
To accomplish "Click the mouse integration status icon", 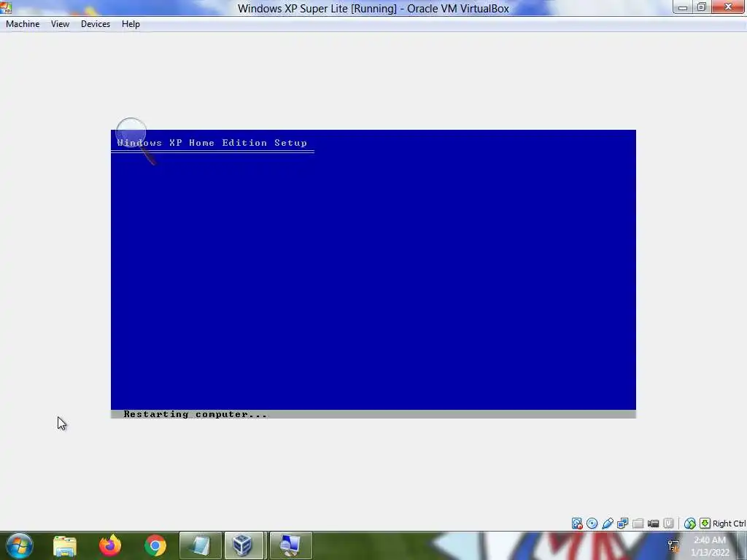I will tap(668, 524).
